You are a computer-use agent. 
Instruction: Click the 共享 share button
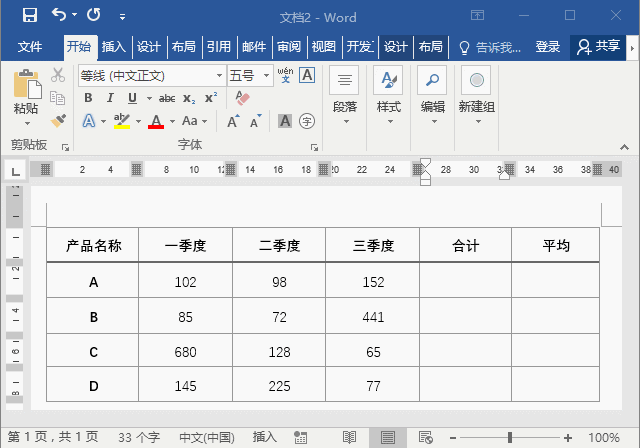tap(598, 47)
